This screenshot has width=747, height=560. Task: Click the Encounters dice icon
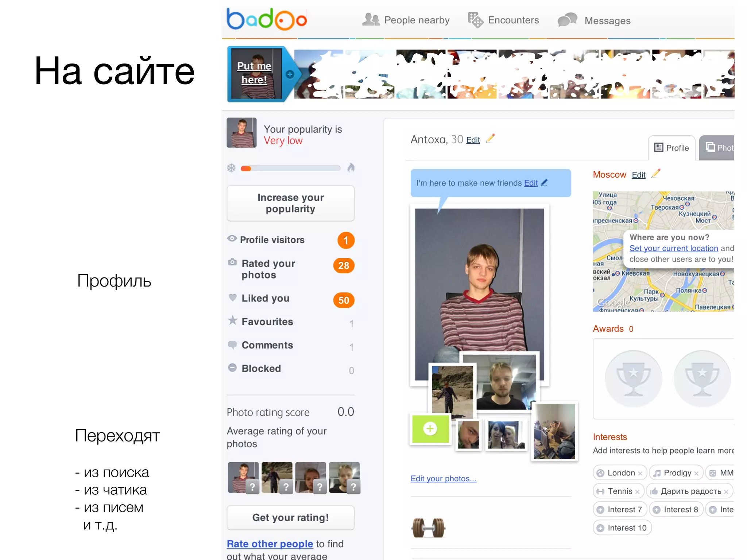click(x=475, y=20)
